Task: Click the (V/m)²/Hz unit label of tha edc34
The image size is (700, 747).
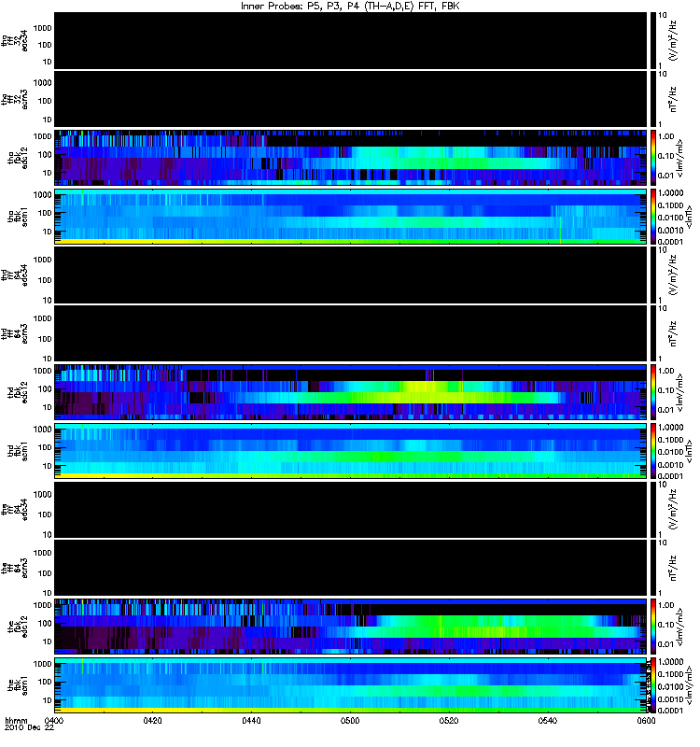Action: 673,40
